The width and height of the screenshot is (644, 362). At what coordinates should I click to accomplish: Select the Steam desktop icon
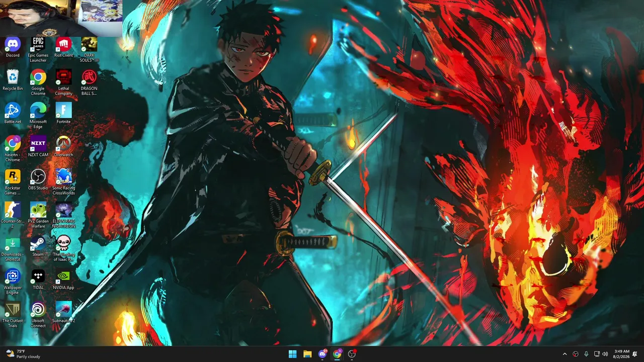click(x=38, y=247)
